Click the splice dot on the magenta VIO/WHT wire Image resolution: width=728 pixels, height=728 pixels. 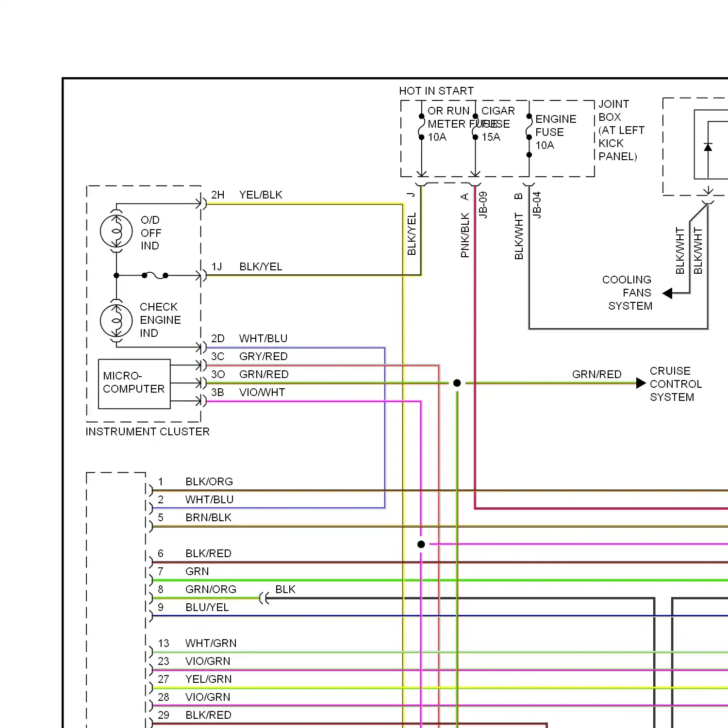421,545
